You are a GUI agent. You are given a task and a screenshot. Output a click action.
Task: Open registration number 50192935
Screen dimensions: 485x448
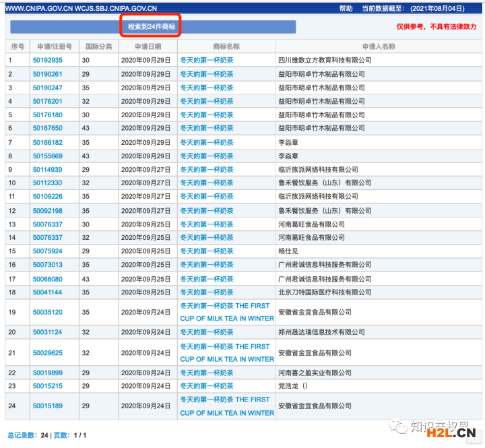[48, 60]
